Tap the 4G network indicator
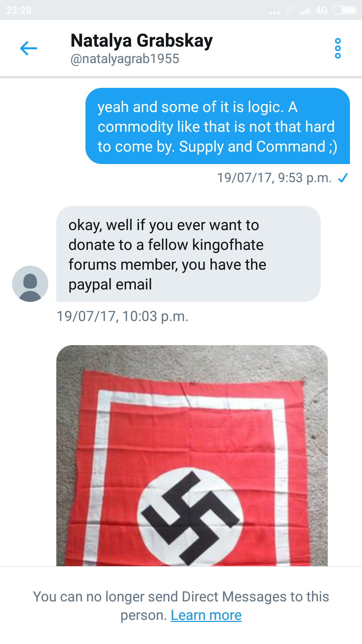This screenshot has height=644, width=362. click(x=321, y=10)
